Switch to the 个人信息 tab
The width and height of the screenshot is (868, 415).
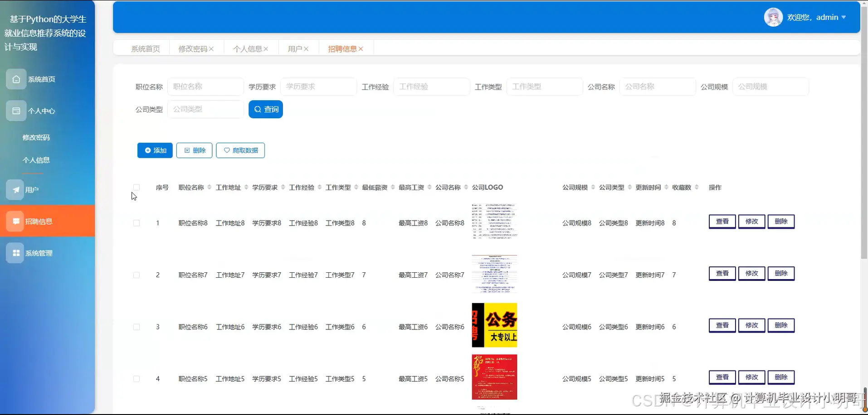point(248,48)
